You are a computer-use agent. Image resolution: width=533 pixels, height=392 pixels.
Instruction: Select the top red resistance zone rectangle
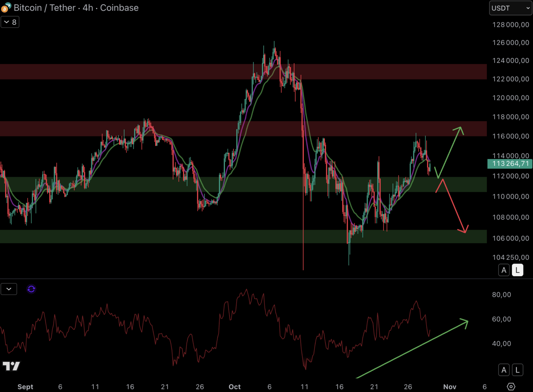coord(145,72)
